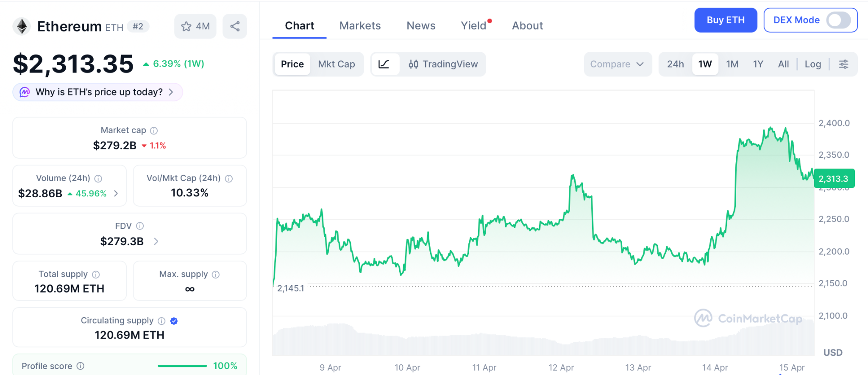
Task: Toggle DEX Mode switch
Action: (x=839, y=20)
